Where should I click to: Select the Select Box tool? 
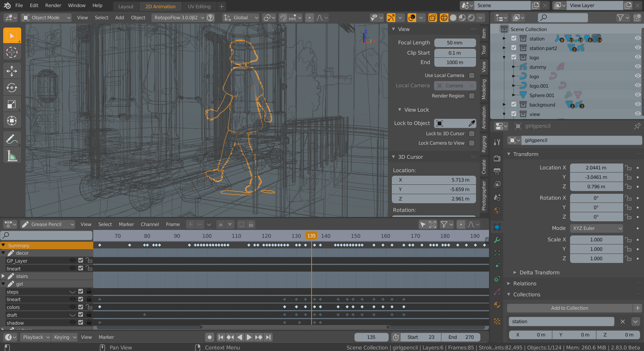[12, 36]
